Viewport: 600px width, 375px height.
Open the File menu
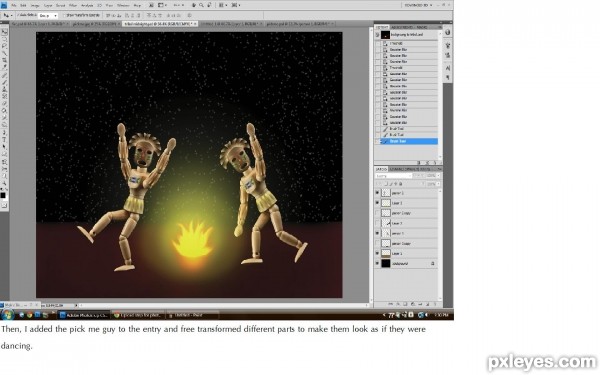tap(14, 5)
